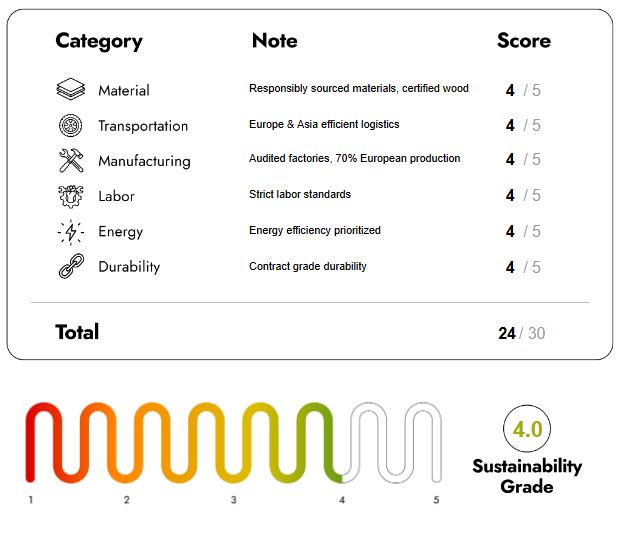Click the Durability score 4 / 5
Viewport: 620px width, 539px height.
click(523, 268)
